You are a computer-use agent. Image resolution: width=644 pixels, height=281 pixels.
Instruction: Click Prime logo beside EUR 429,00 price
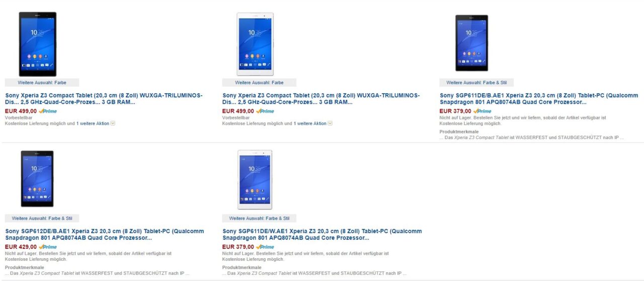click(48, 247)
